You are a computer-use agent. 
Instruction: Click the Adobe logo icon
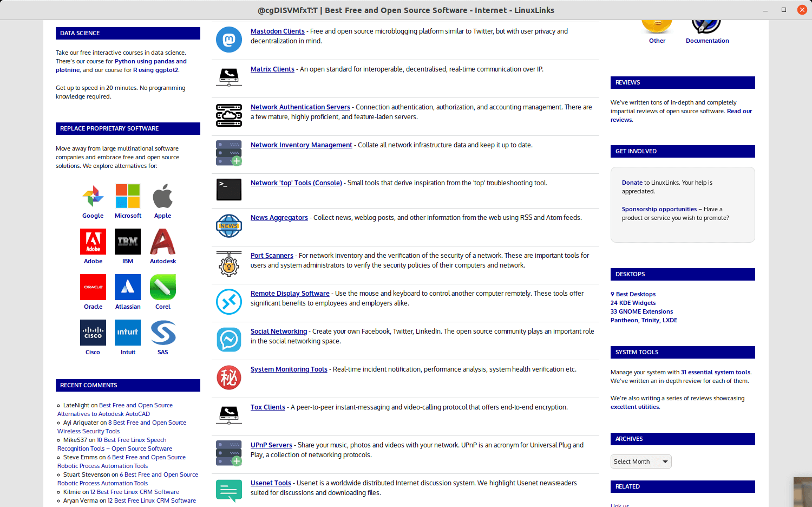click(x=93, y=242)
